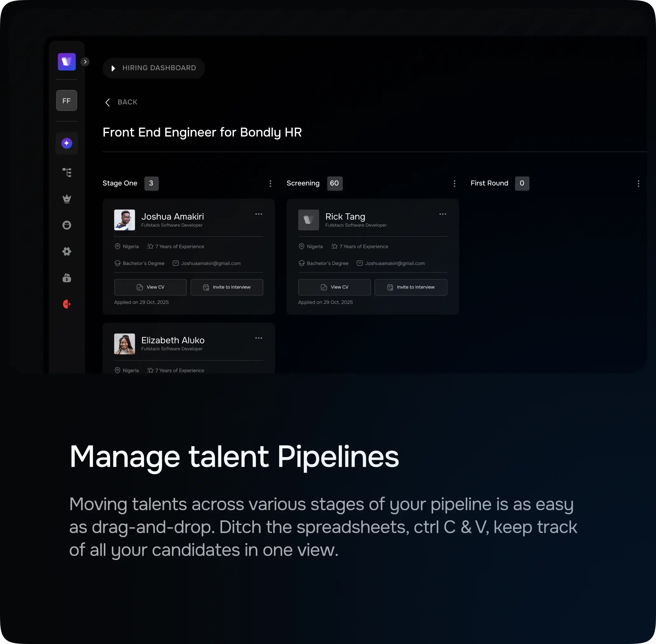This screenshot has height=644, width=656.
Task: Click the money bag billing icon
Action: (66, 278)
